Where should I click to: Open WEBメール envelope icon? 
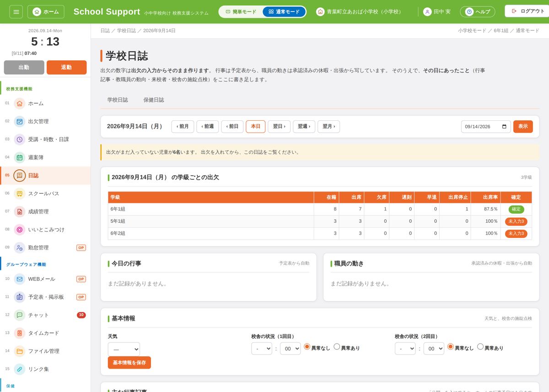pos(19,279)
